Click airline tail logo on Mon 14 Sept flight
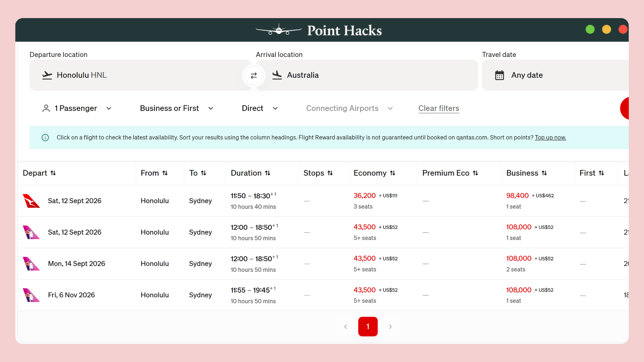The height and width of the screenshot is (362, 644). (x=31, y=264)
